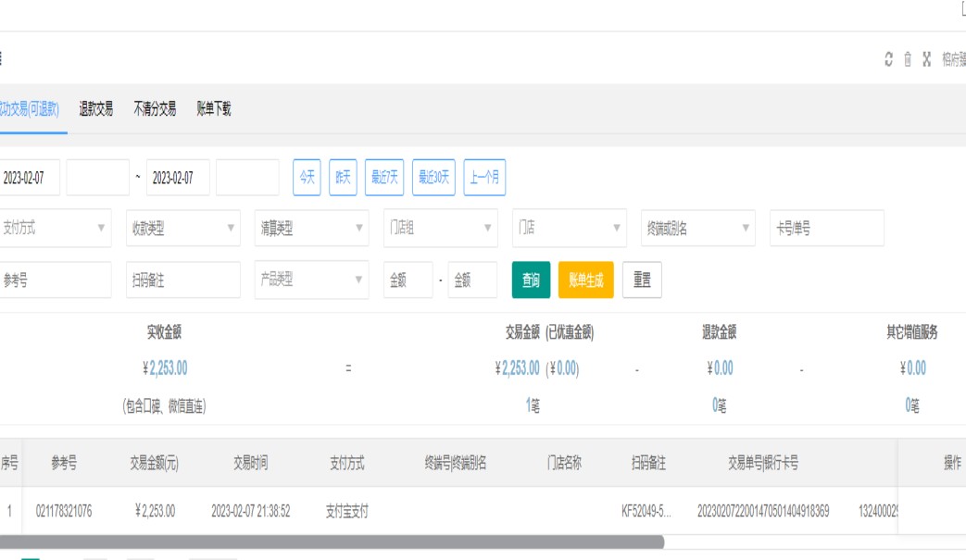This screenshot has width=966, height=560.
Task: Toggle fullscreen with the expand icon
Action: pos(926,59)
